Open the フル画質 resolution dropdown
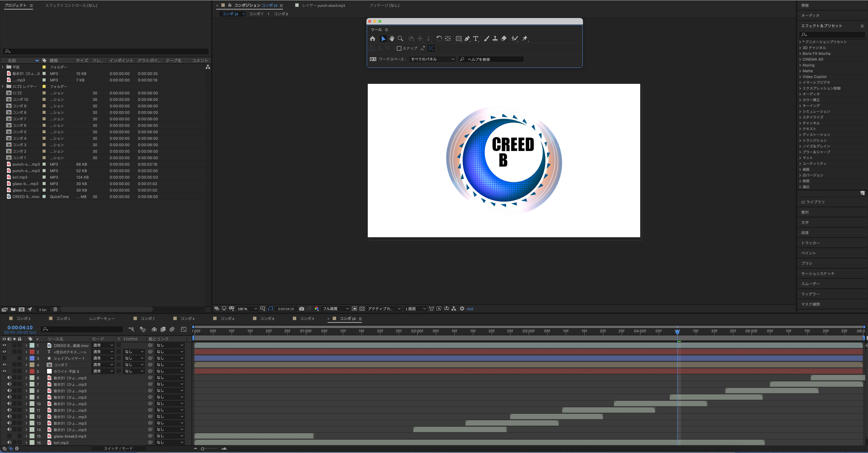The image size is (868, 453). coord(335,309)
